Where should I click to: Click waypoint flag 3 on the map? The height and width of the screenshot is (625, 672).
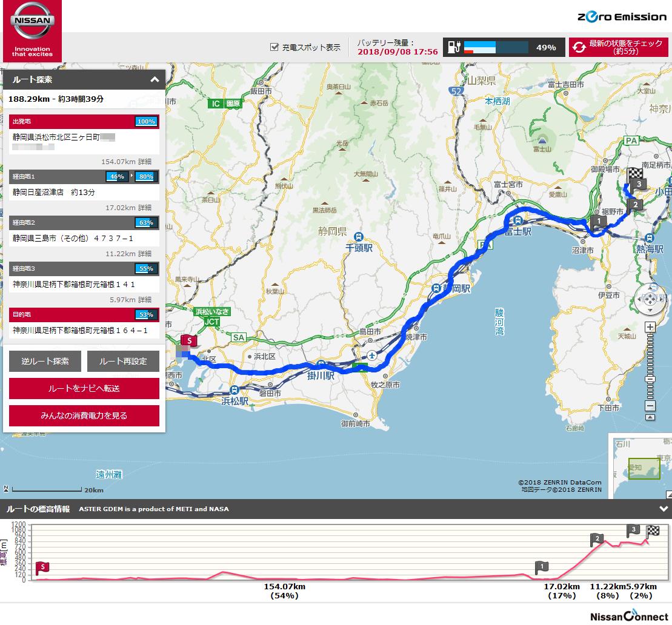[639, 185]
